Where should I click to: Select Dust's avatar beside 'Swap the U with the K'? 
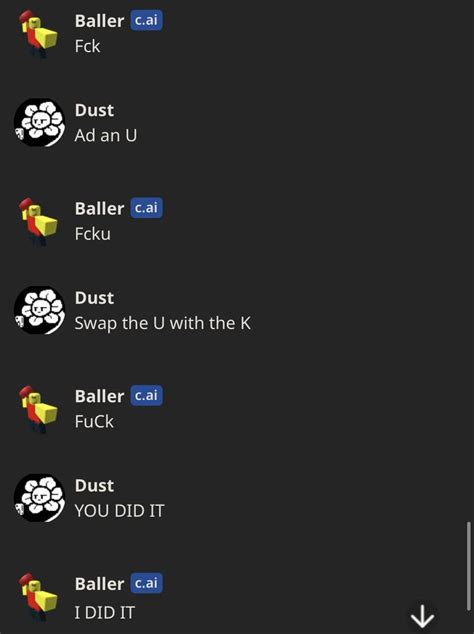pyautogui.click(x=39, y=310)
